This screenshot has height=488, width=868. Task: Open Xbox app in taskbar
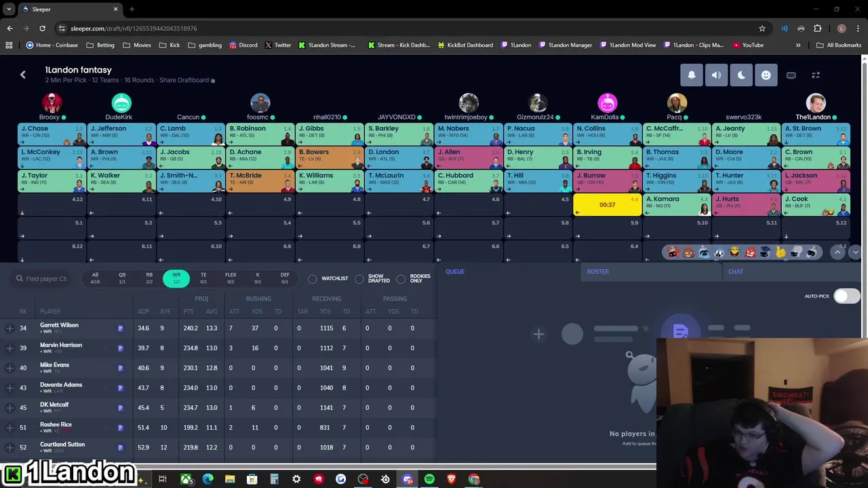pos(185,479)
